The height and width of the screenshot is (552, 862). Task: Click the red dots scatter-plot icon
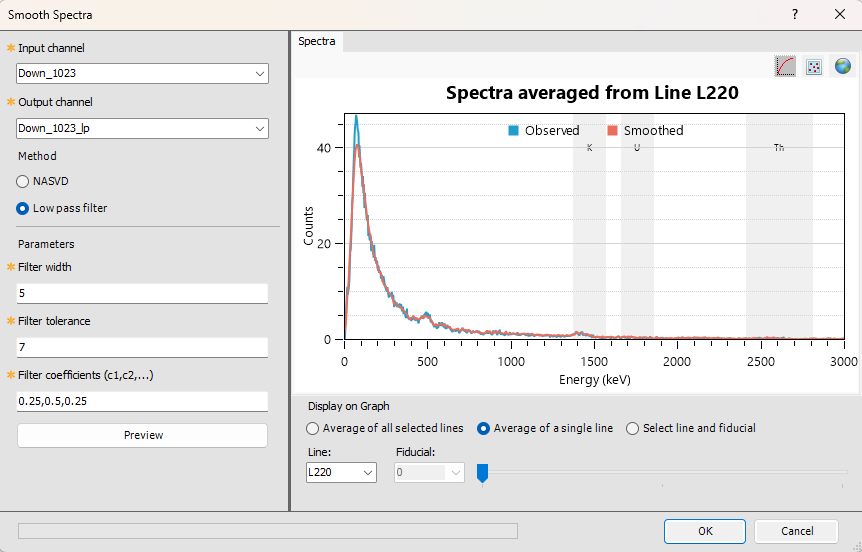pos(814,66)
